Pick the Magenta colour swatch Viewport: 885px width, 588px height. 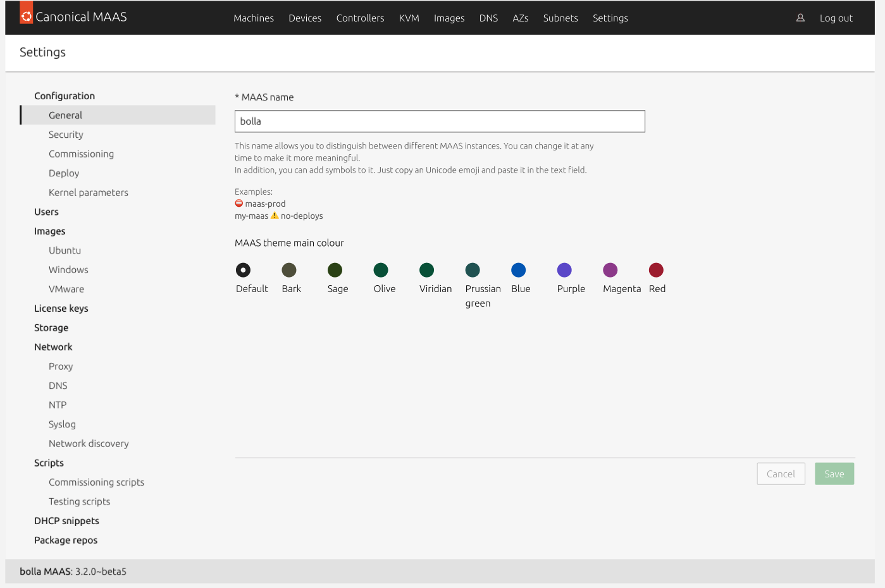(x=610, y=270)
